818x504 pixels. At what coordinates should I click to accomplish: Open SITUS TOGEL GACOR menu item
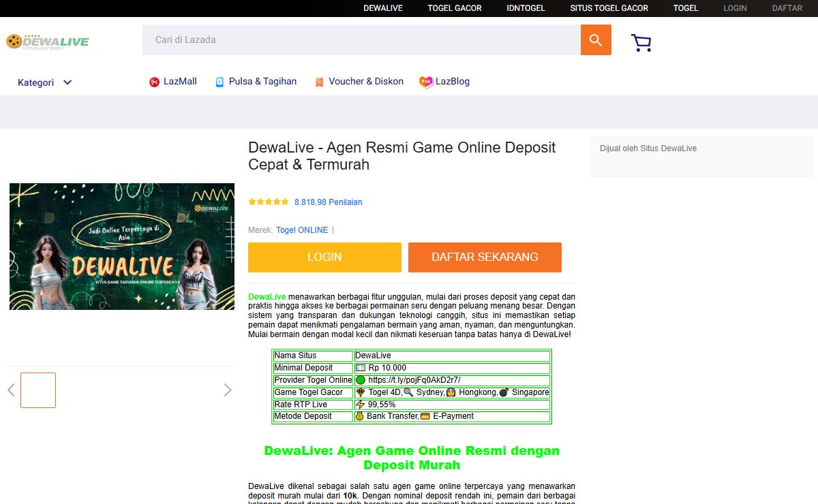pyautogui.click(x=609, y=8)
